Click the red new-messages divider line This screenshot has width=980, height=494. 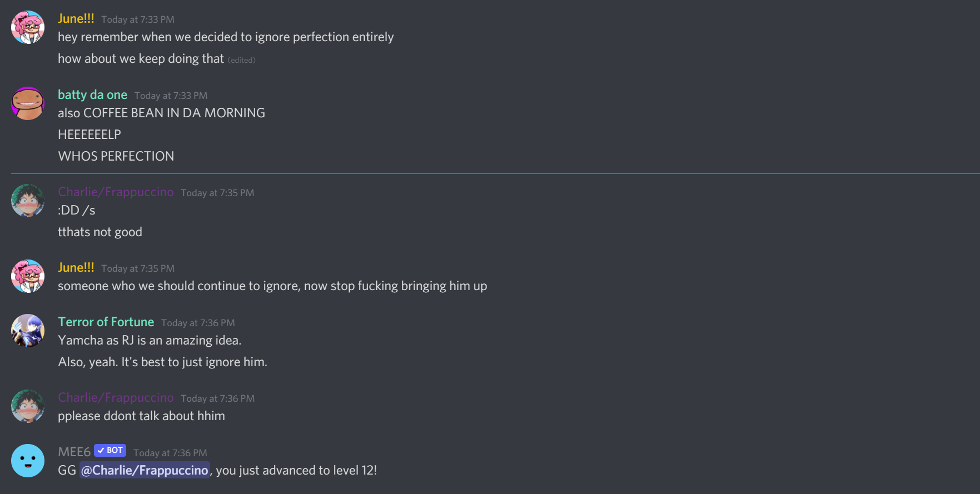(495, 174)
